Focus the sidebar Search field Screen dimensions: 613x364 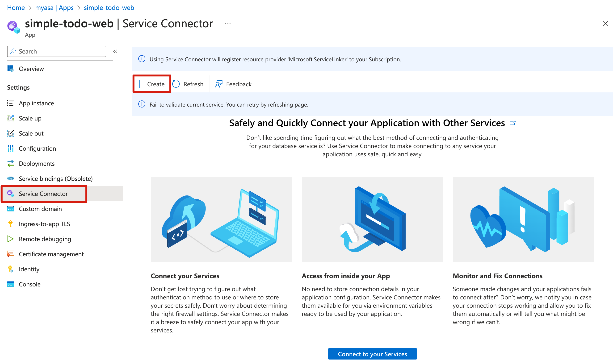[59, 51]
